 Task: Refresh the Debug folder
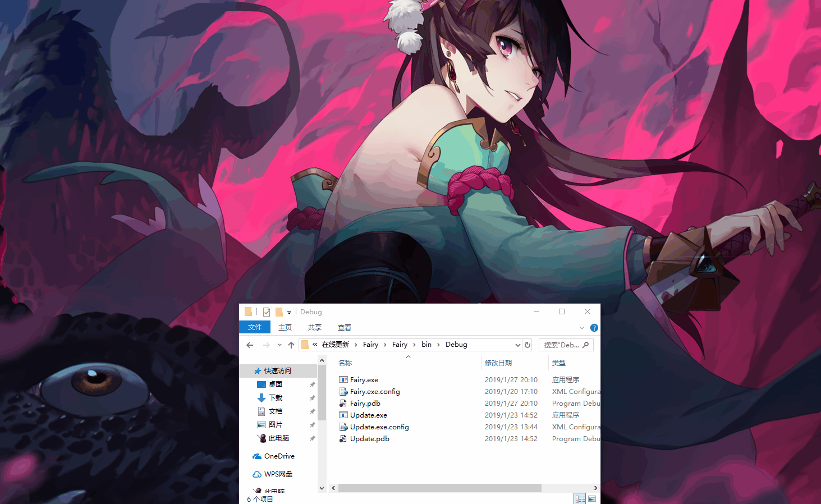point(528,345)
